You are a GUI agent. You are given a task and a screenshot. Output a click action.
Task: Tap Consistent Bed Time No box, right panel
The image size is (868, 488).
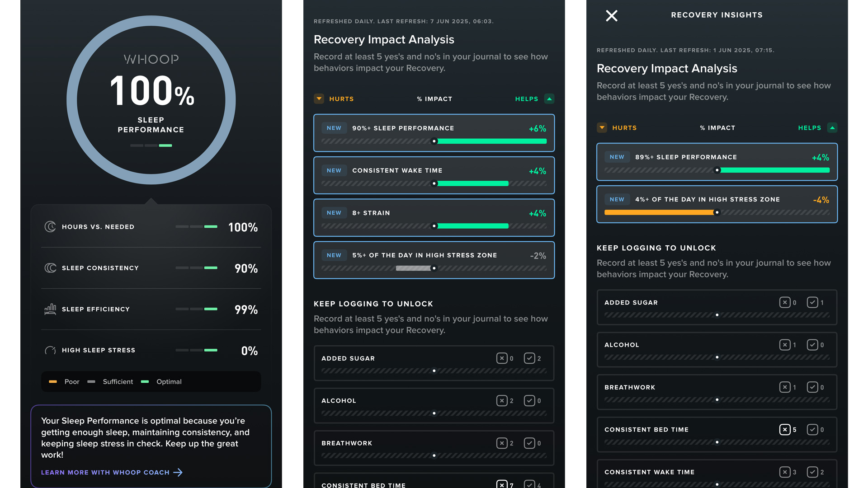tap(785, 429)
